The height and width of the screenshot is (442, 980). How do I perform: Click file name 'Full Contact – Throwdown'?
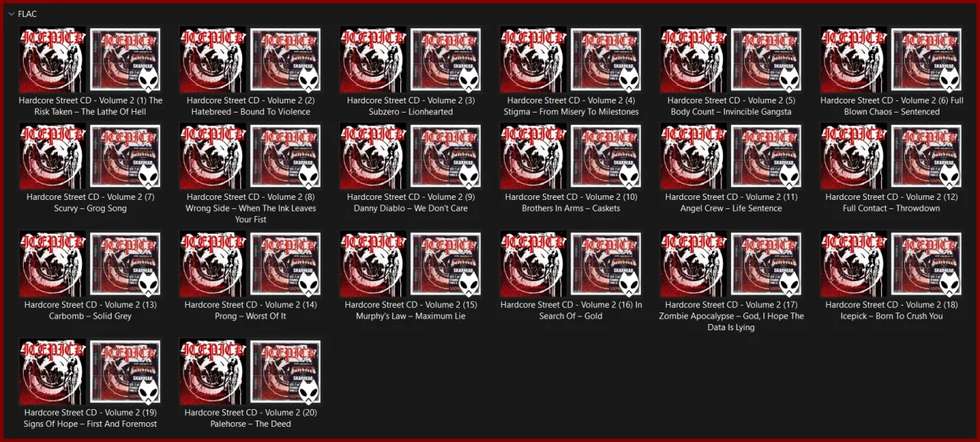click(x=891, y=208)
